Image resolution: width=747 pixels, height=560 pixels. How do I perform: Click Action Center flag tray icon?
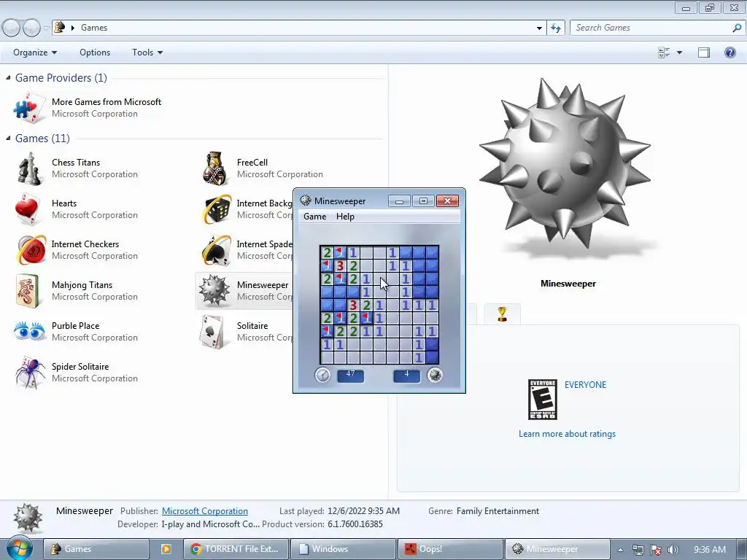pos(656,550)
